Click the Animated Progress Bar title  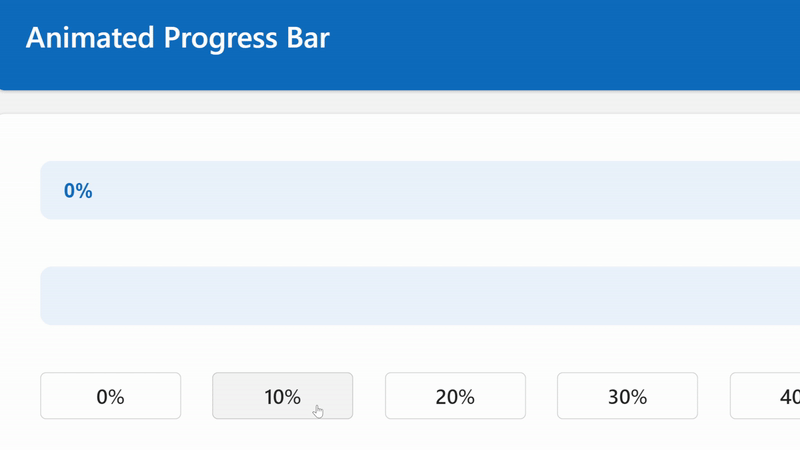click(178, 38)
